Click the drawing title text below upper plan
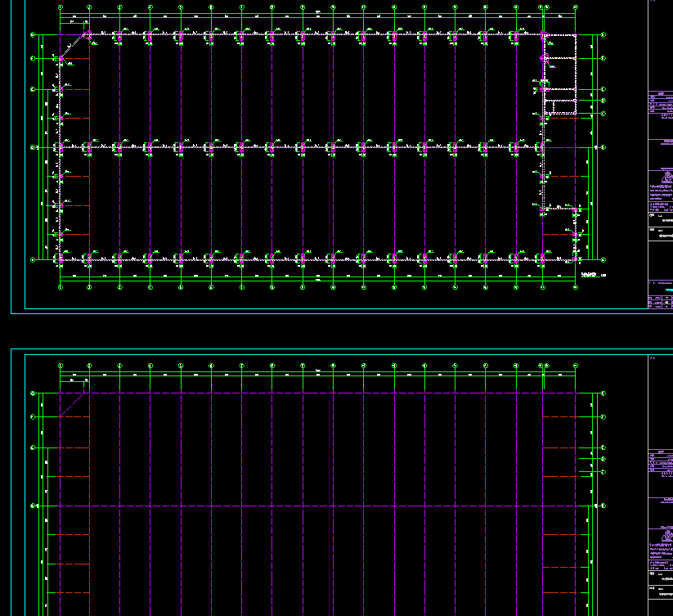Viewport: 673px width, 616px height. [x=589, y=274]
